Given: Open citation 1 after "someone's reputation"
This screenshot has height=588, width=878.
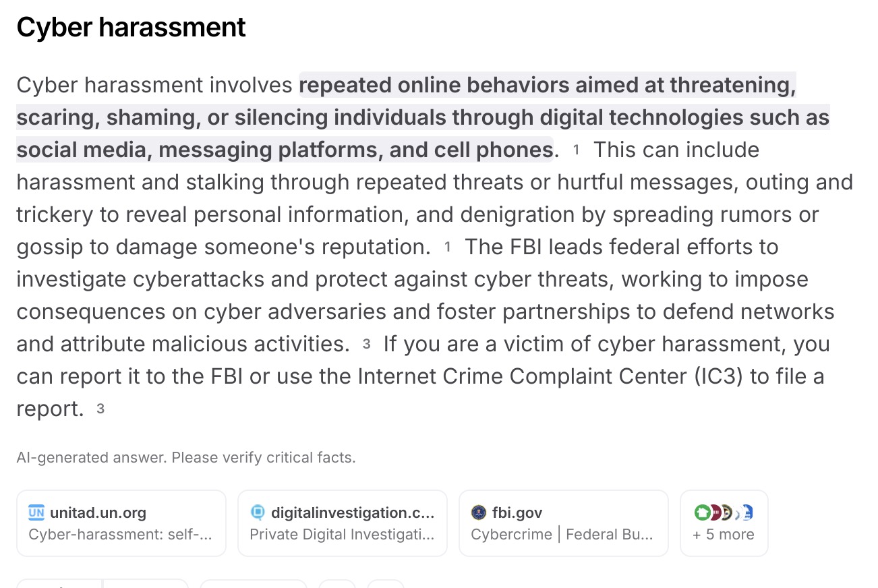Looking at the screenshot, I should (x=448, y=247).
